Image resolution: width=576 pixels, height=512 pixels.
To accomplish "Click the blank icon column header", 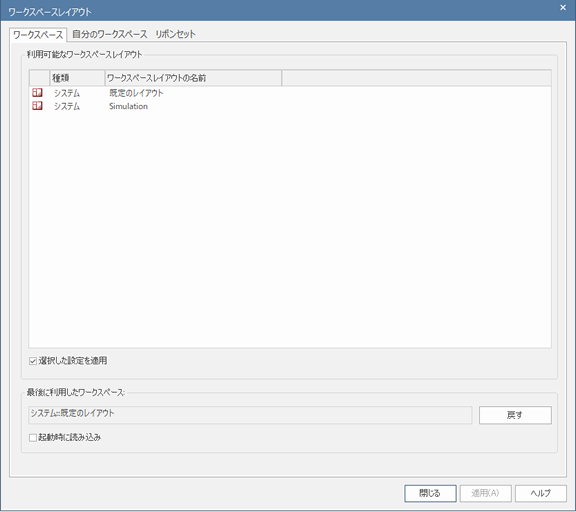I will point(39,78).
